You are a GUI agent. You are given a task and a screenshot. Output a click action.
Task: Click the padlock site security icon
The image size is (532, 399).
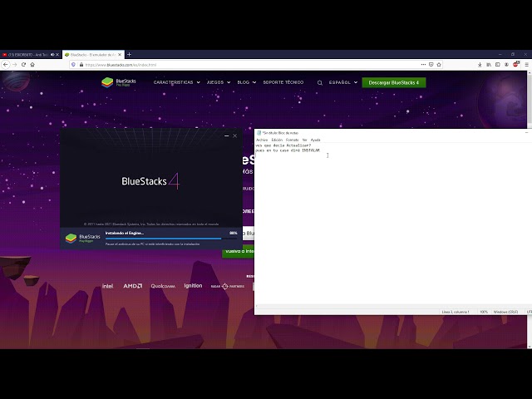(81, 65)
